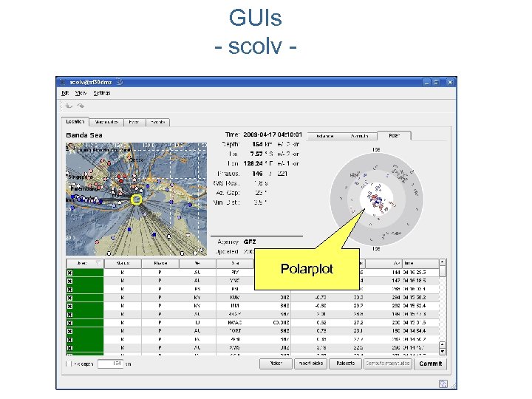This screenshot has height=399, width=532.
Task: Sort by the Phase column header
Action: coord(160,263)
